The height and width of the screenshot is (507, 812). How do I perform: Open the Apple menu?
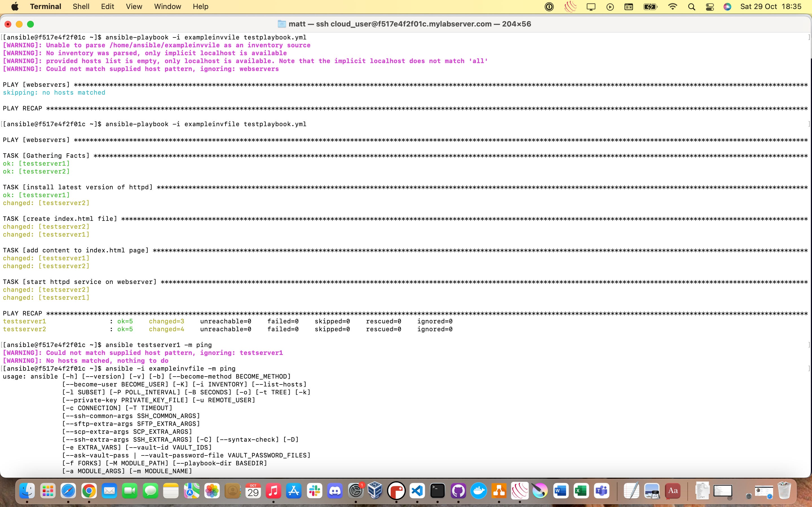pos(15,6)
